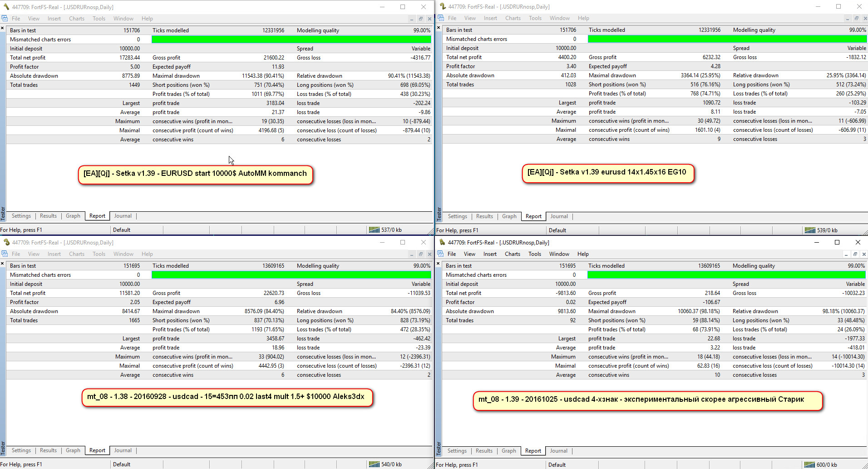Switch to Results tab in the bottom-right tester

484,451
